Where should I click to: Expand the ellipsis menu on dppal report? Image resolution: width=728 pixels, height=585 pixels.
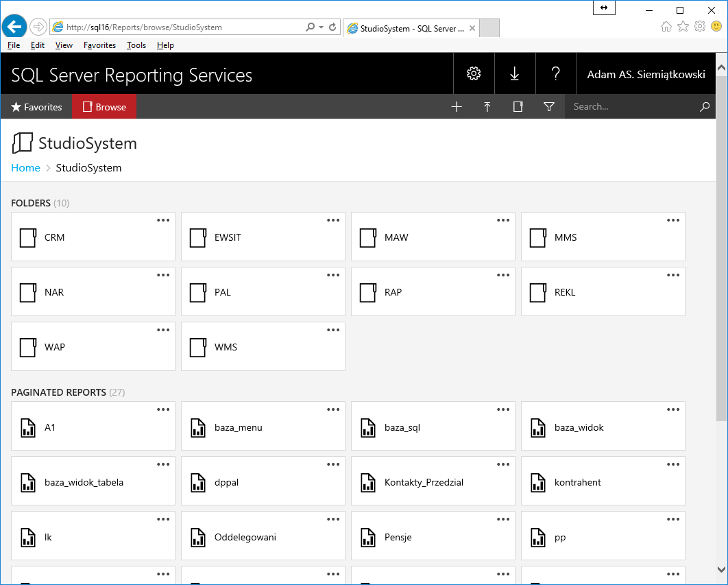[333, 464]
